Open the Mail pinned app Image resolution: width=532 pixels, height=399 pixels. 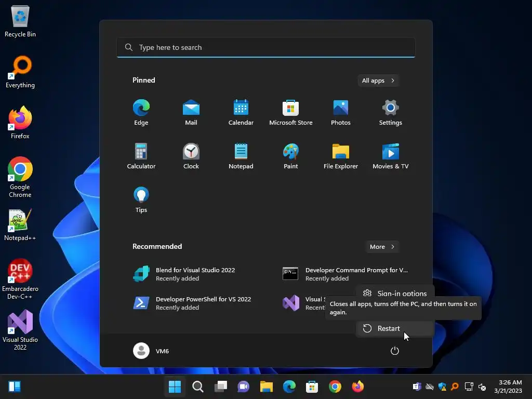[x=191, y=113]
